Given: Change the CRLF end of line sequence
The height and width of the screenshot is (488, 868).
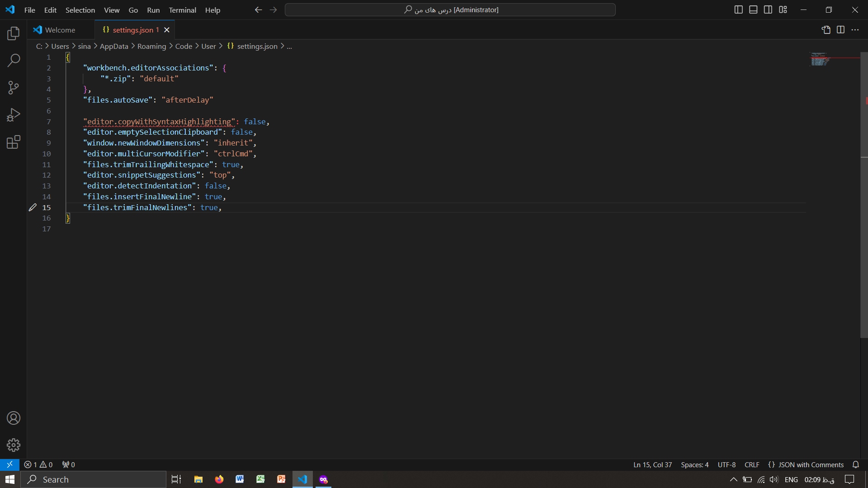Looking at the screenshot, I should [752, 465].
